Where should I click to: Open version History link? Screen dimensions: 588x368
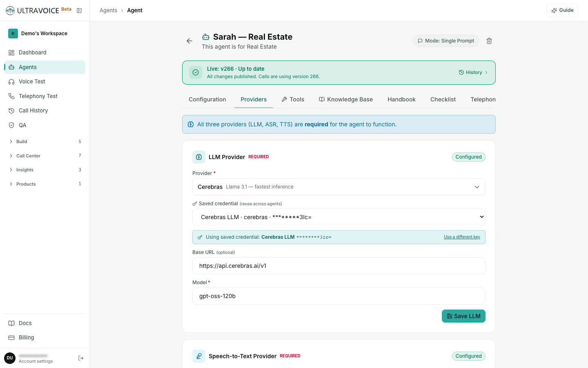point(473,72)
